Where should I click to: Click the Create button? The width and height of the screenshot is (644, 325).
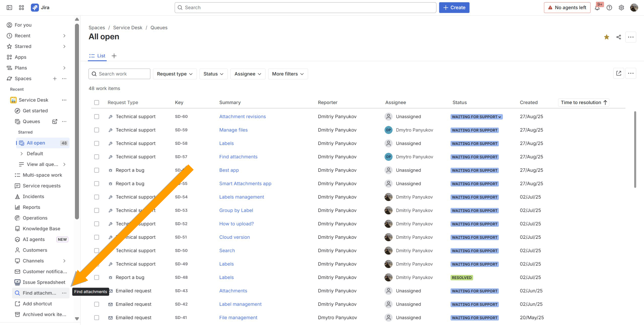tap(454, 8)
